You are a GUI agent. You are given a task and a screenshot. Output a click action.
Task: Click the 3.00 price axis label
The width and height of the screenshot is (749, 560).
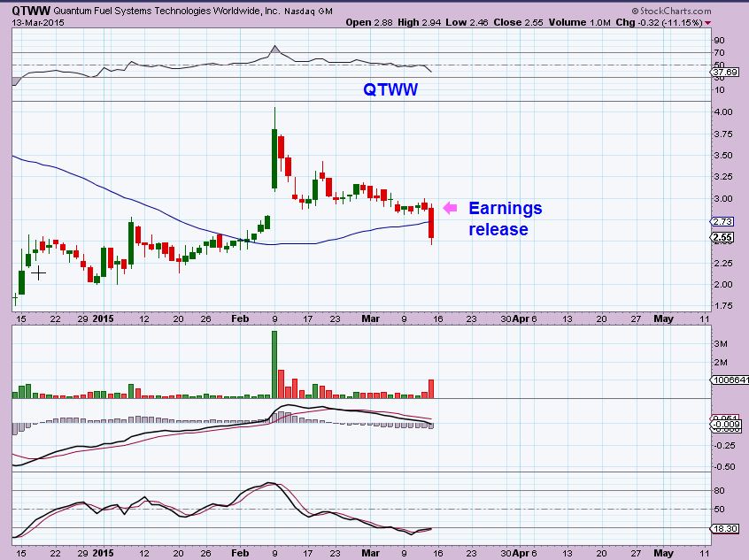723,198
